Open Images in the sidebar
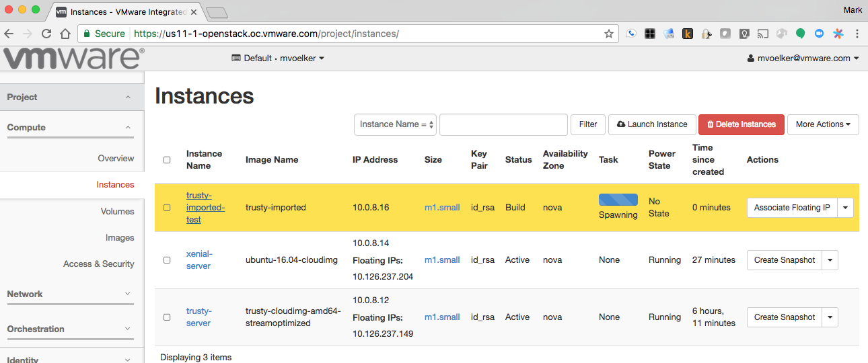This screenshot has height=363, width=868. (120, 238)
